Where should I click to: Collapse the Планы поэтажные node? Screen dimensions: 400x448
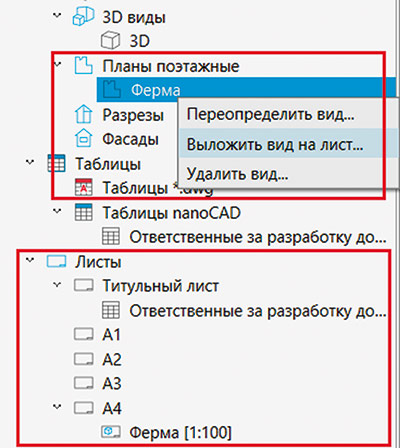point(58,64)
